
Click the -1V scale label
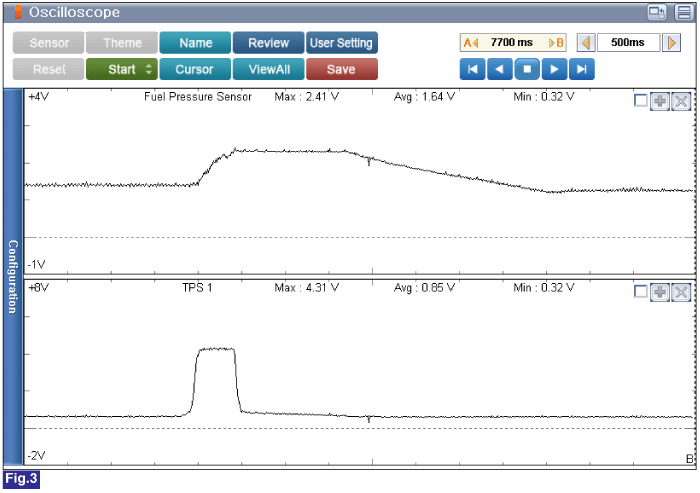pyautogui.click(x=37, y=265)
